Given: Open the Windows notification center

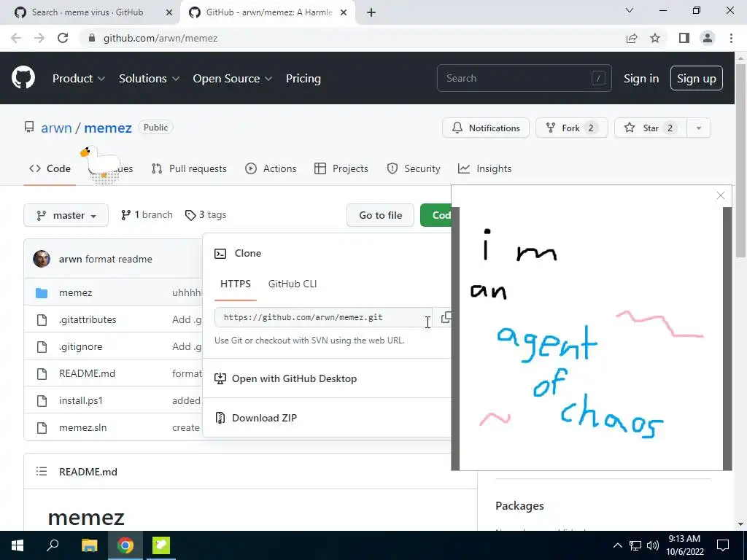Looking at the screenshot, I should pos(723,545).
